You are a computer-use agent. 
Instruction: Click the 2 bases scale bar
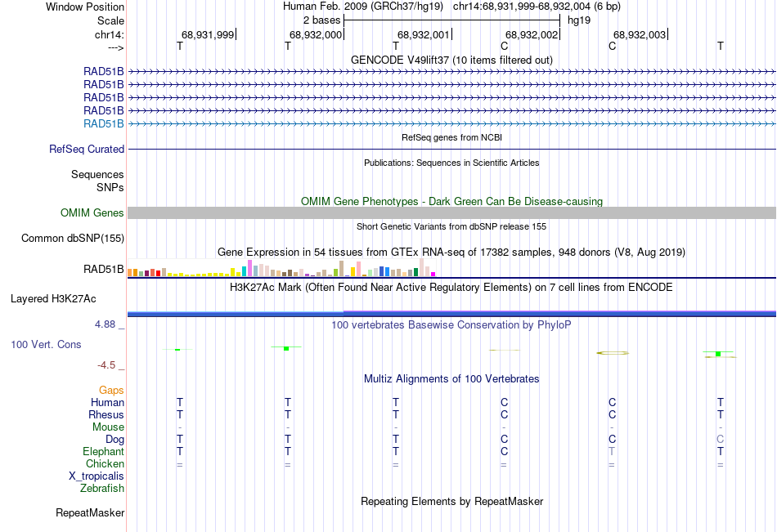click(451, 20)
